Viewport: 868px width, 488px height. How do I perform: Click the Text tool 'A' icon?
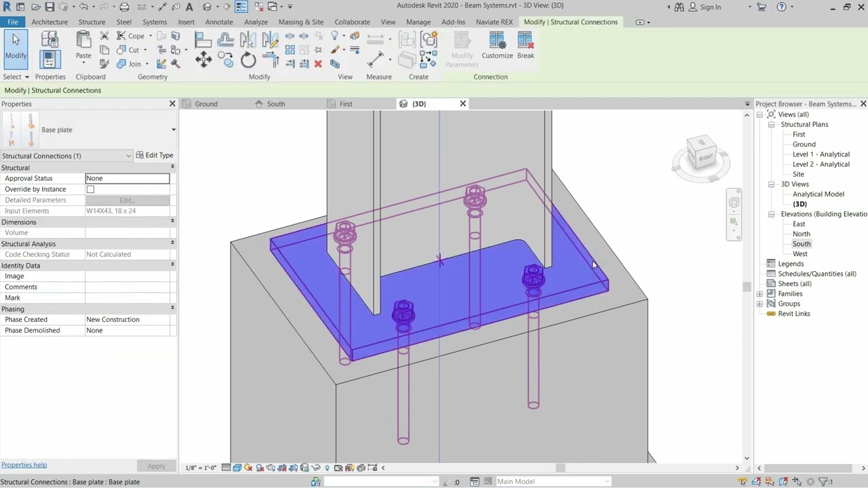coord(189,7)
